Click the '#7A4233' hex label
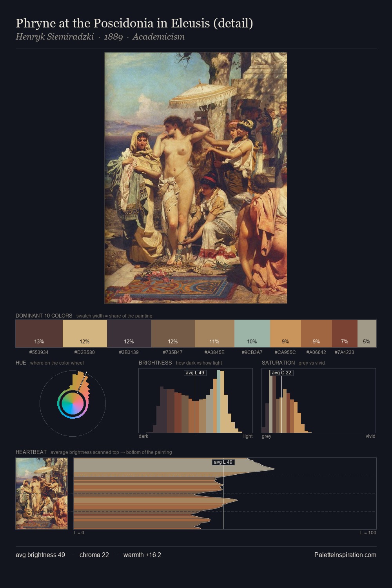392x588 pixels. pos(345,352)
